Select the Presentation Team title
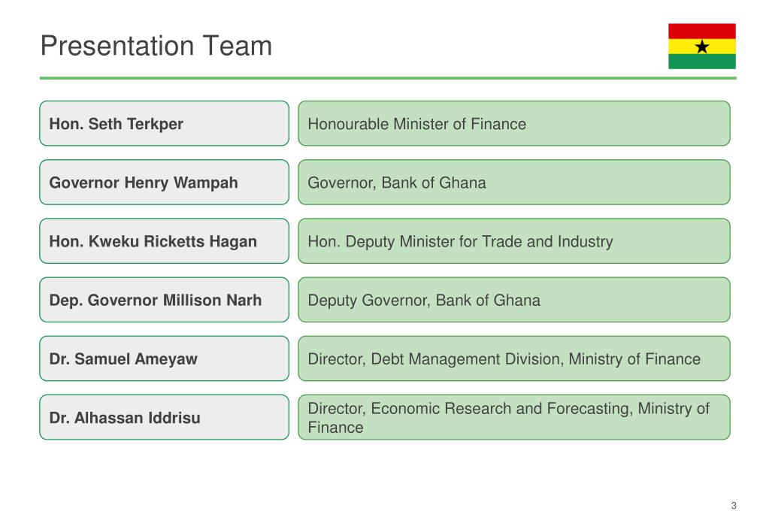769x532 pixels. pyautogui.click(x=156, y=46)
